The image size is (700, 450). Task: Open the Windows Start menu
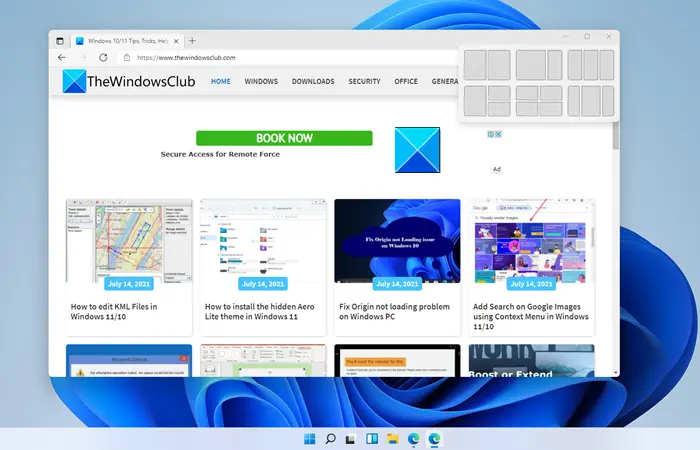point(309,439)
